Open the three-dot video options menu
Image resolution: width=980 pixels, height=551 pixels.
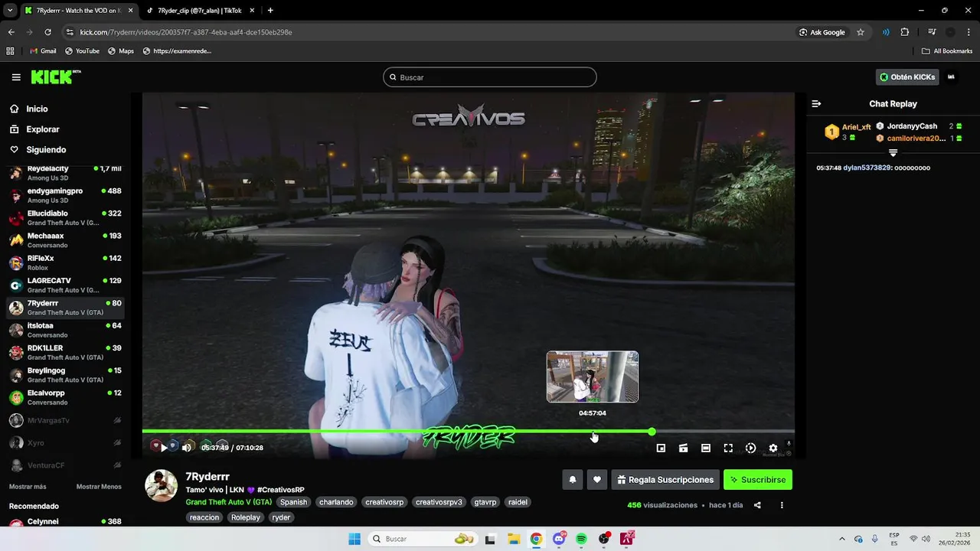pyautogui.click(x=782, y=505)
